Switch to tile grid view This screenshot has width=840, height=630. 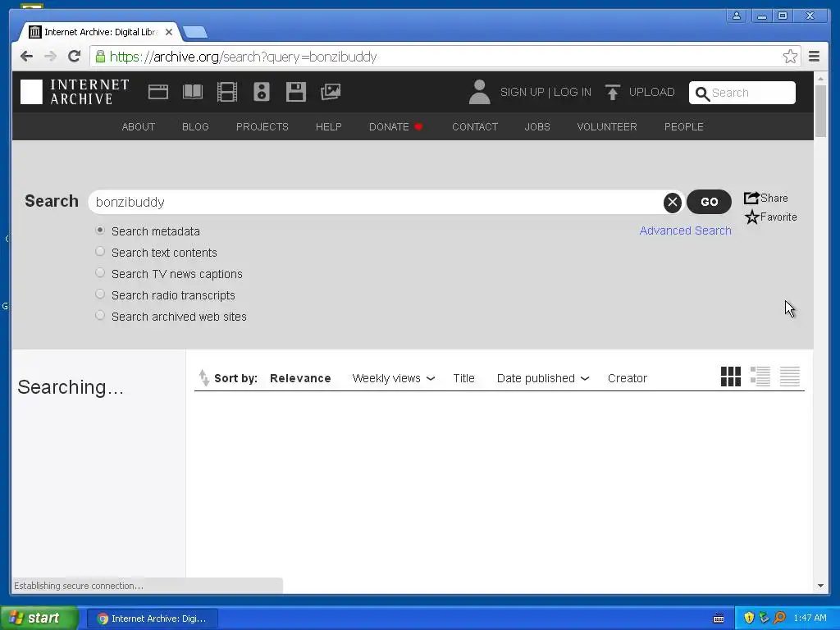tap(731, 377)
